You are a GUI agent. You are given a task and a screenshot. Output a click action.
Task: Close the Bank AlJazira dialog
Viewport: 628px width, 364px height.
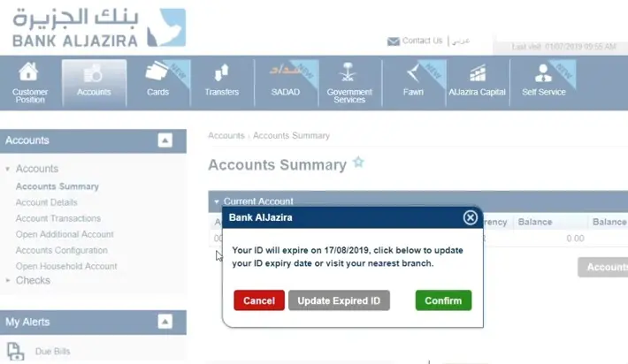(x=471, y=217)
